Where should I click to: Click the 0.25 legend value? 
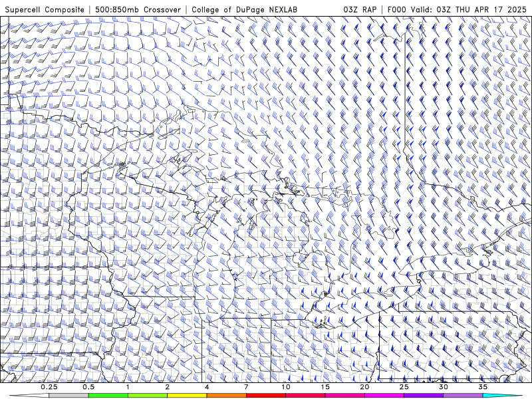(49, 387)
